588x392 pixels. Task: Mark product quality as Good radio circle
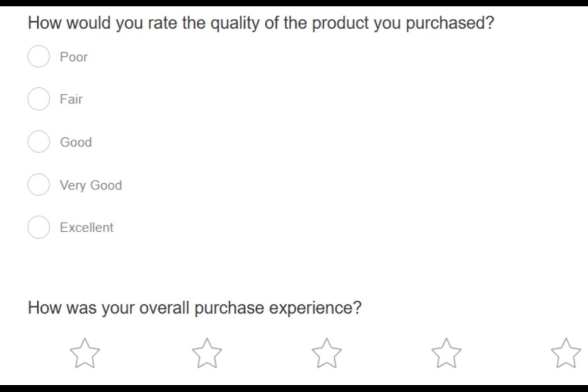tap(38, 142)
